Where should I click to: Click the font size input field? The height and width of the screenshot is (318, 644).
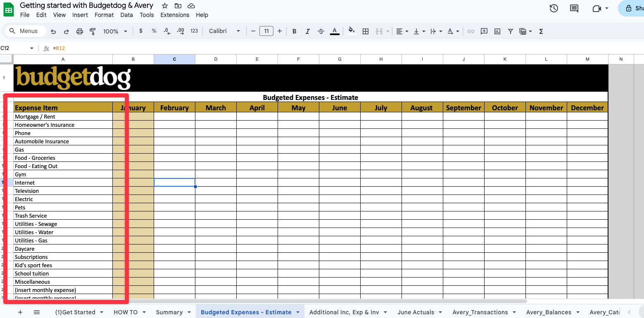[x=266, y=31]
